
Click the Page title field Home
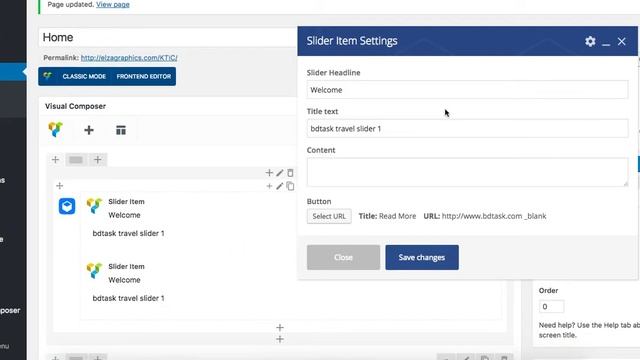(168, 37)
